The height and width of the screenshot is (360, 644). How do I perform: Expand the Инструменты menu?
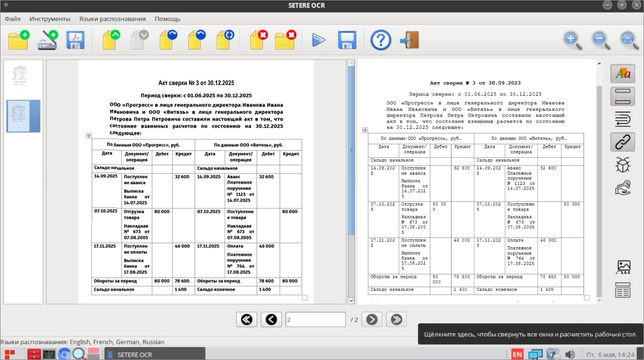click(x=50, y=19)
